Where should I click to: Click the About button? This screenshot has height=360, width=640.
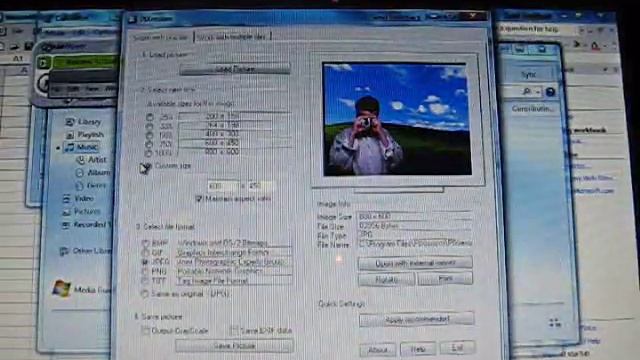(378, 350)
